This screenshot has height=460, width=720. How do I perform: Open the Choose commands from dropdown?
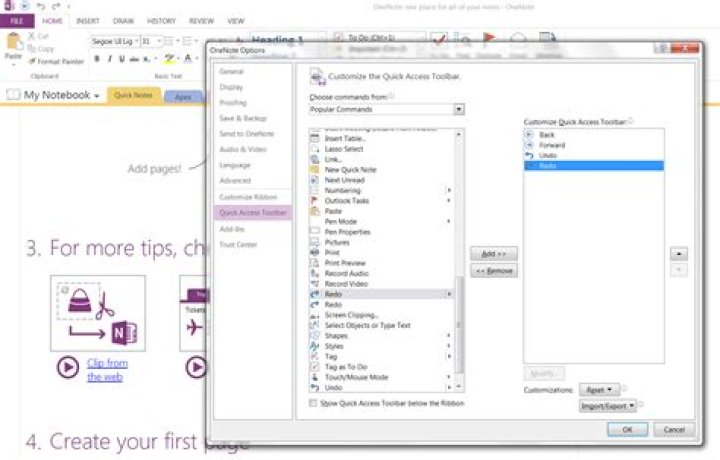click(459, 109)
